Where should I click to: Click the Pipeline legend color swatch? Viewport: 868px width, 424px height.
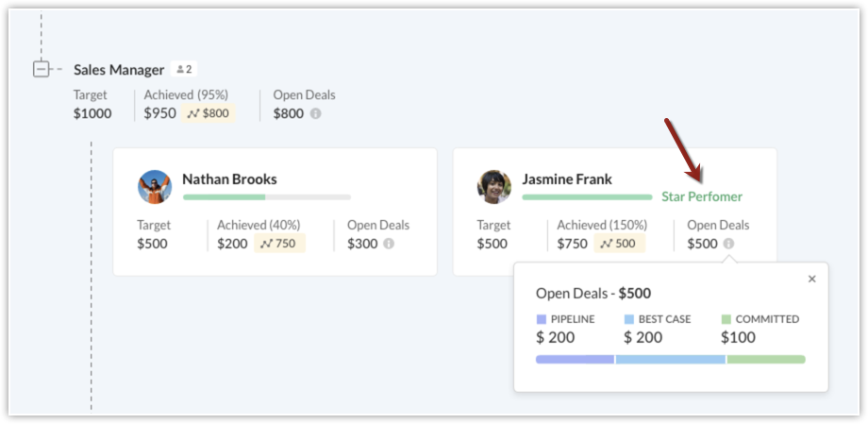coord(542,319)
